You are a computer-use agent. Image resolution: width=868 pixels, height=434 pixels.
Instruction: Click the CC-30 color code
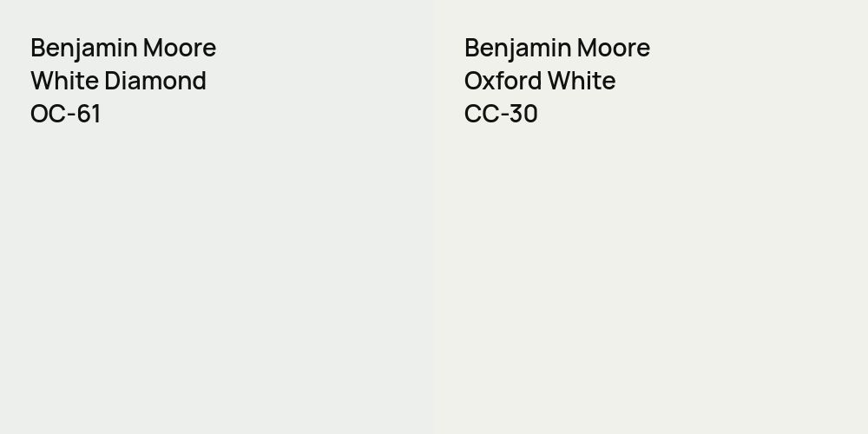[501, 114]
